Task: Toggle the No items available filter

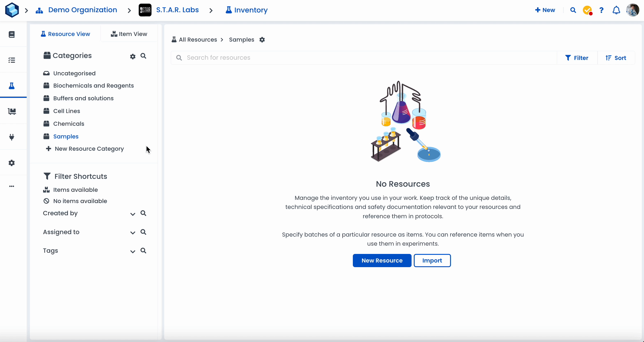Action: tap(80, 201)
